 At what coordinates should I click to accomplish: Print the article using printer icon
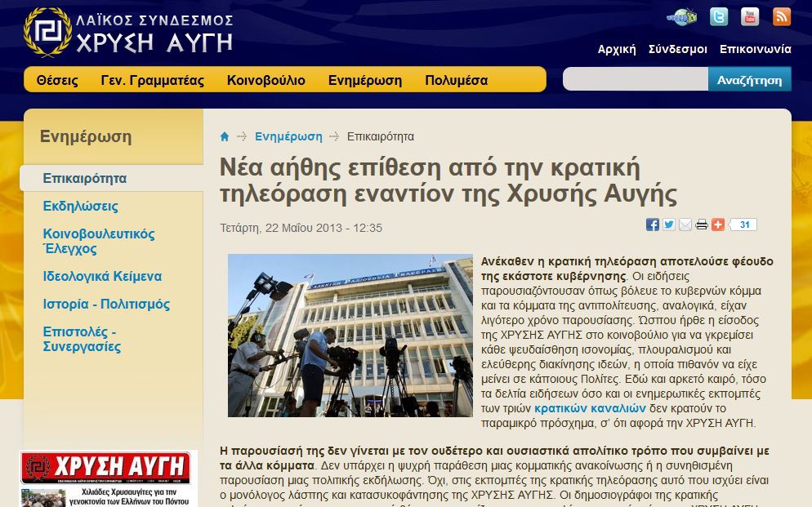tap(702, 225)
